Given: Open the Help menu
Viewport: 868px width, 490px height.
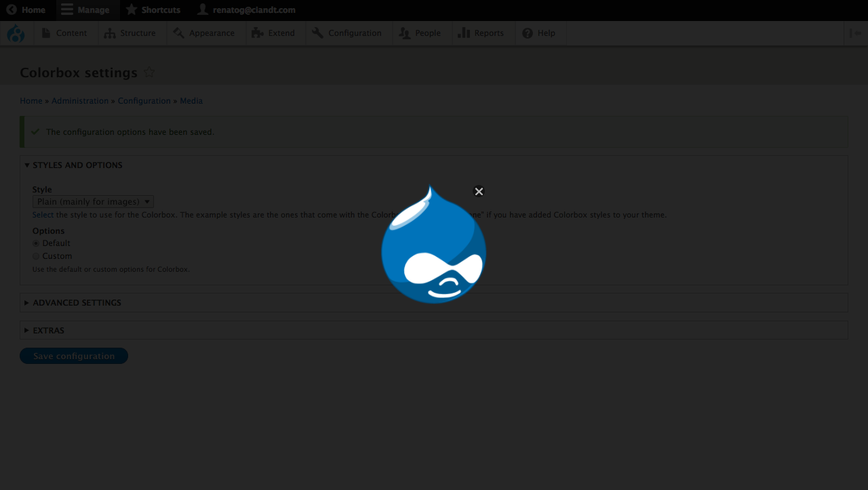Looking at the screenshot, I should tap(539, 33).
